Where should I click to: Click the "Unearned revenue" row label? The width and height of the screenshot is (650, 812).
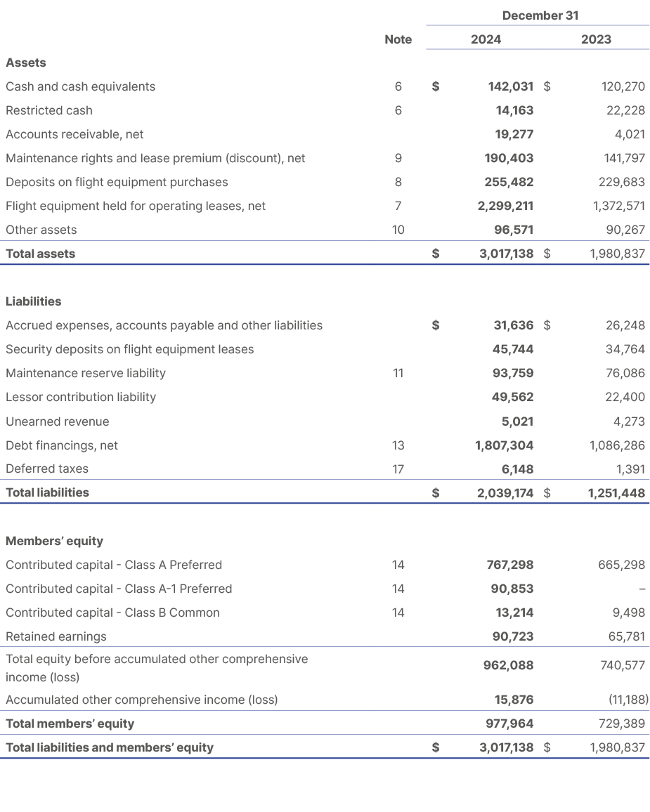pyautogui.click(x=51, y=421)
